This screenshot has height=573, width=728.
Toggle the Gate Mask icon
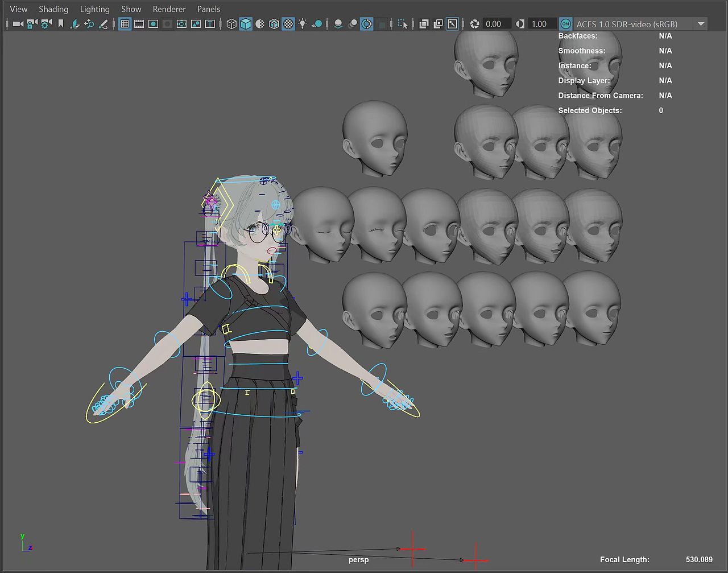pos(167,24)
